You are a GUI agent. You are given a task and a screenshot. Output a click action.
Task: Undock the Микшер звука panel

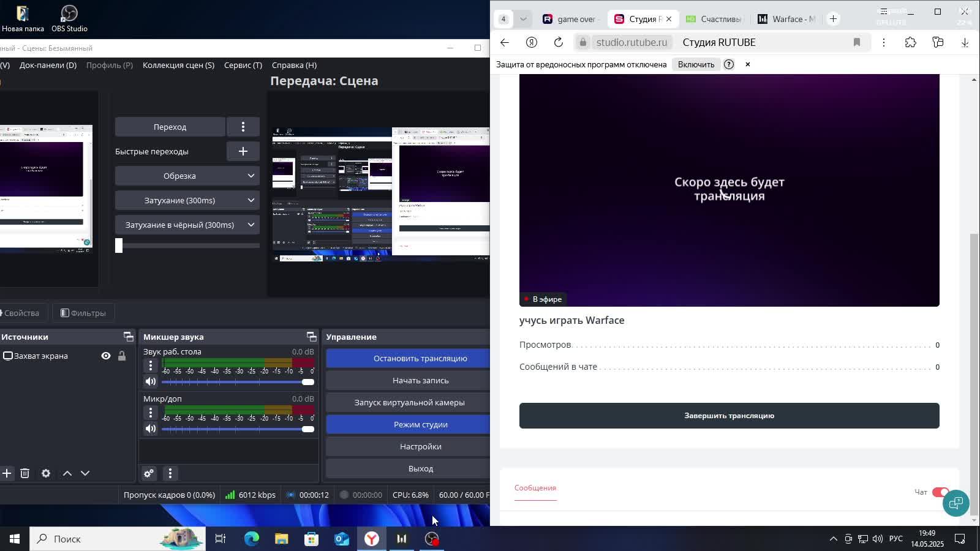click(x=311, y=337)
